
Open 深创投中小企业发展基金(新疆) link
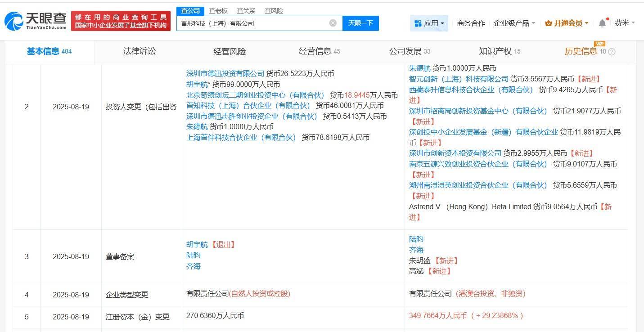[x=483, y=132]
